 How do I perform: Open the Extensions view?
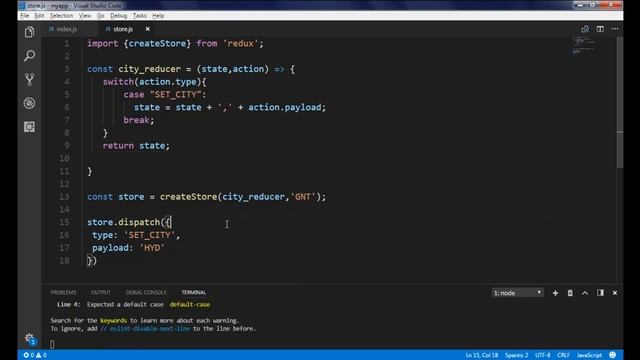tap(29, 127)
